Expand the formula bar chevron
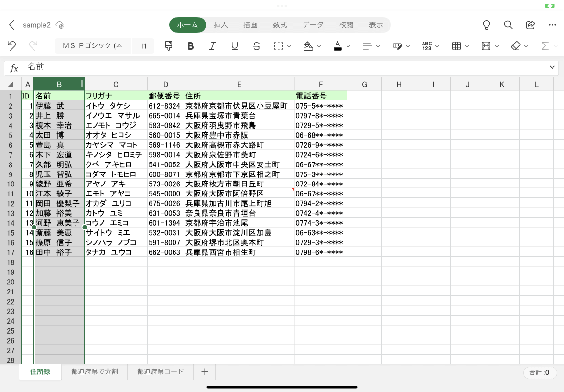This screenshot has width=564, height=392. [552, 67]
